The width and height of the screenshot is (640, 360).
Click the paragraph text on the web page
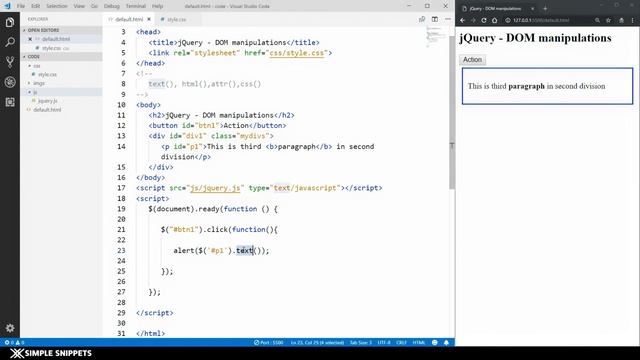click(x=536, y=86)
